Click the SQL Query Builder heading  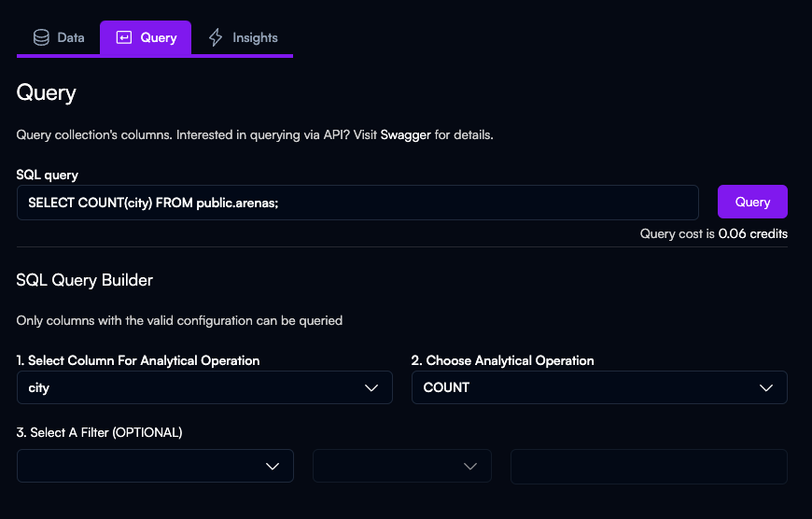pyautogui.click(x=85, y=280)
